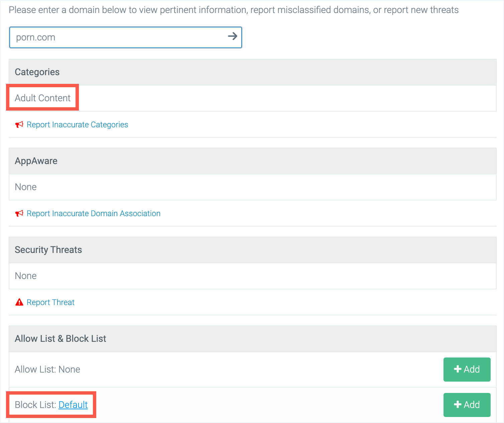Select the None value under Security Threats
The height and width of the screenshot is (423, 504).
pos(26,276)
